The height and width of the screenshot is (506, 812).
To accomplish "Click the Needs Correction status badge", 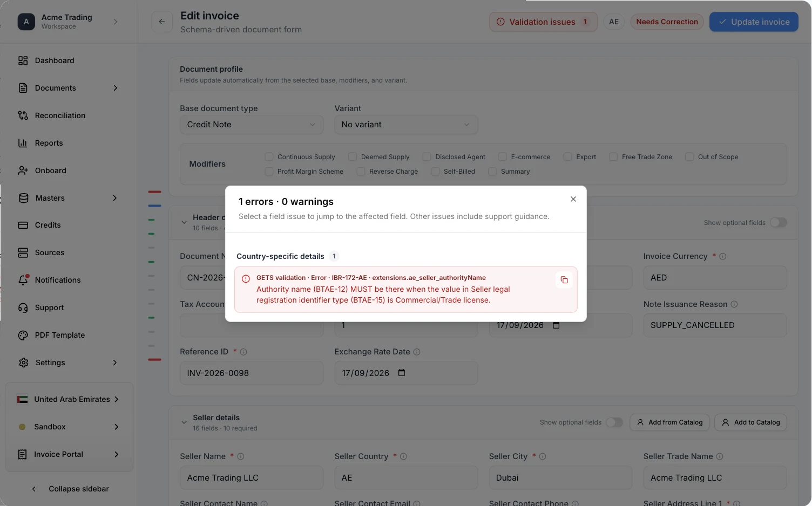I will click(x=667, y=22).
